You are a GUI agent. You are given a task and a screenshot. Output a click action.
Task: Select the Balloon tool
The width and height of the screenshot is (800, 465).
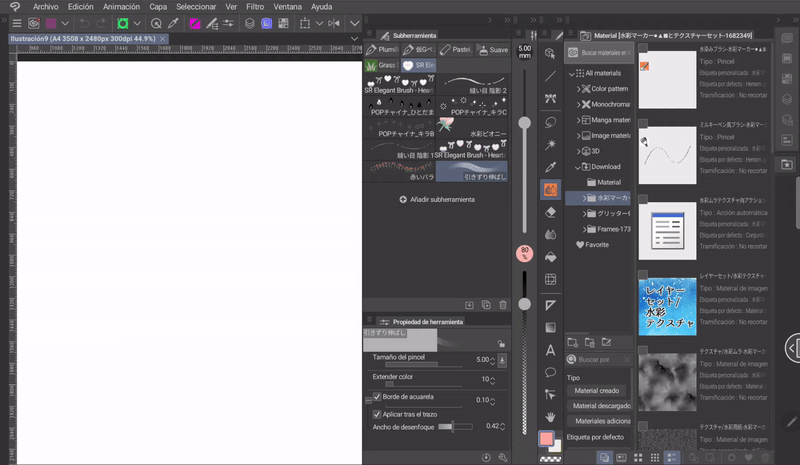click(550, 373)
